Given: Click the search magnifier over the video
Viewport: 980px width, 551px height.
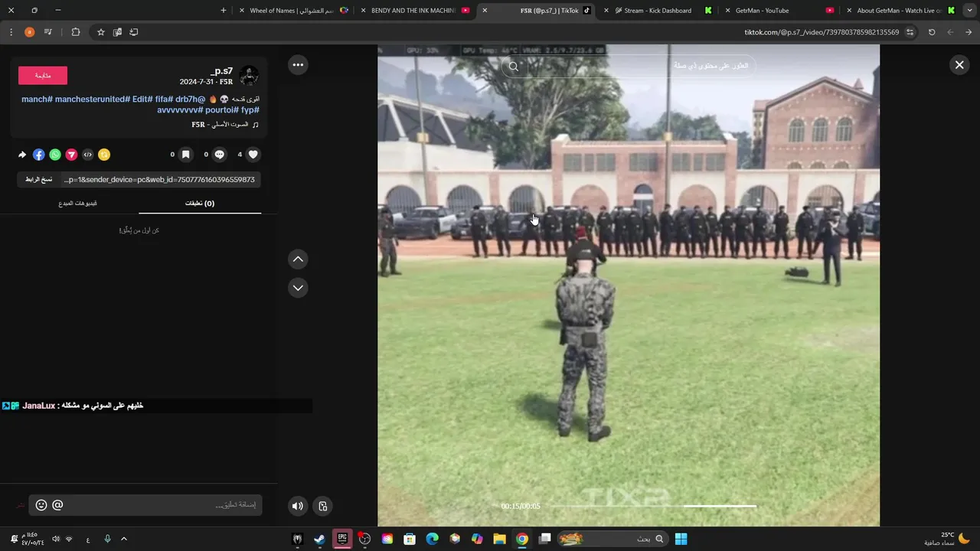Looking at the screenshot, I should point(514,67).
